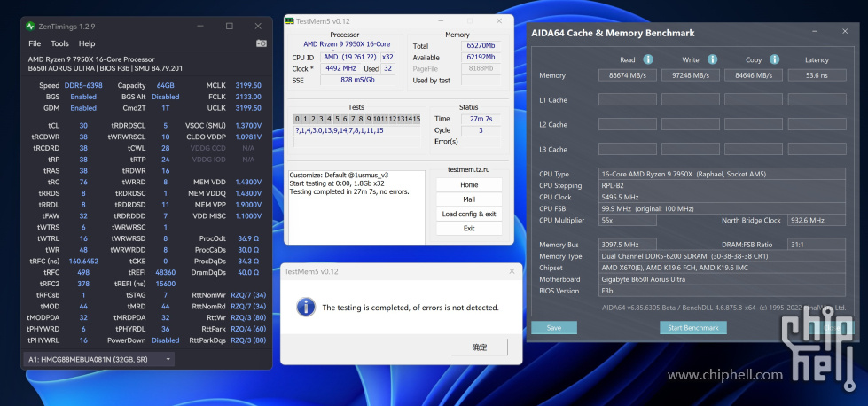868x406 pixels.
Task: Expand the A1 memory module dropdown
Action: [x=99, y=360]
